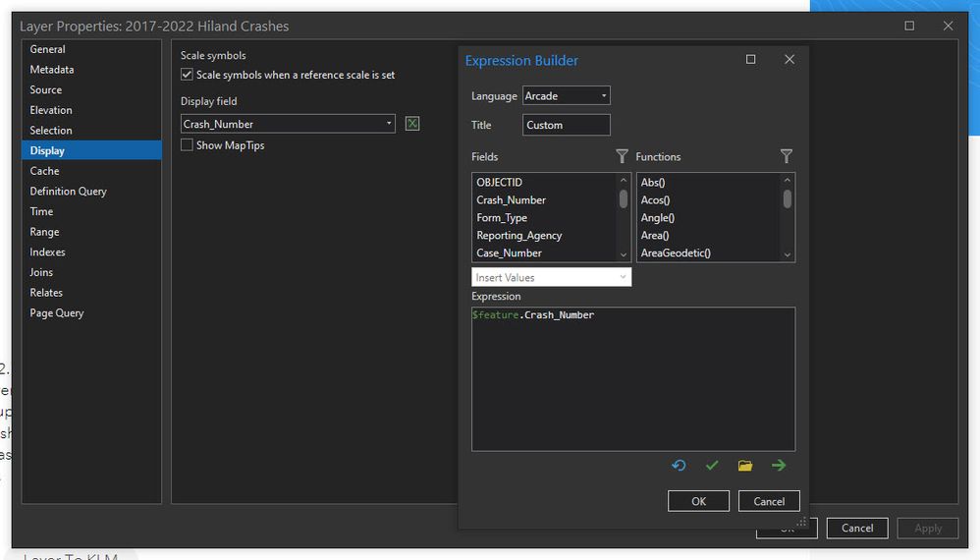This screenshot has height=560, width=980.
Task: Click Functions list scroll-down arrow
Action: coord(787,254)
